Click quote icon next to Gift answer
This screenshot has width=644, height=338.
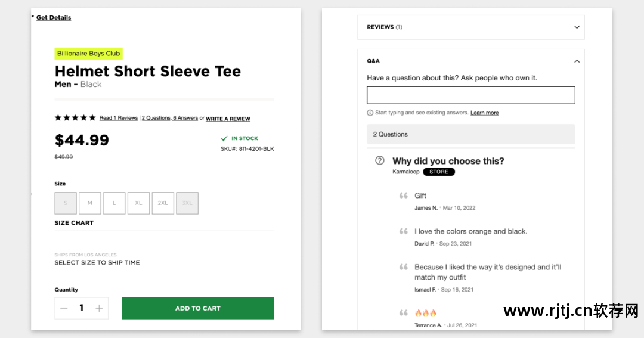point(404,196)
